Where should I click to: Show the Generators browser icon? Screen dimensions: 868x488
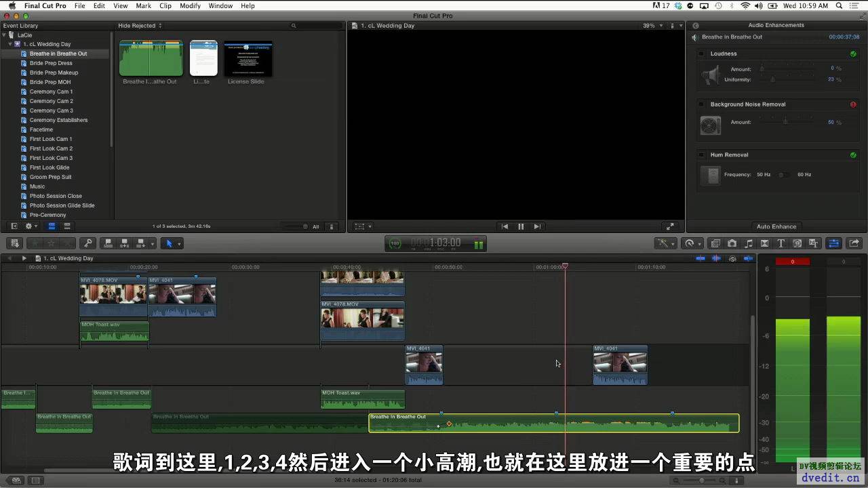[797, 243]
